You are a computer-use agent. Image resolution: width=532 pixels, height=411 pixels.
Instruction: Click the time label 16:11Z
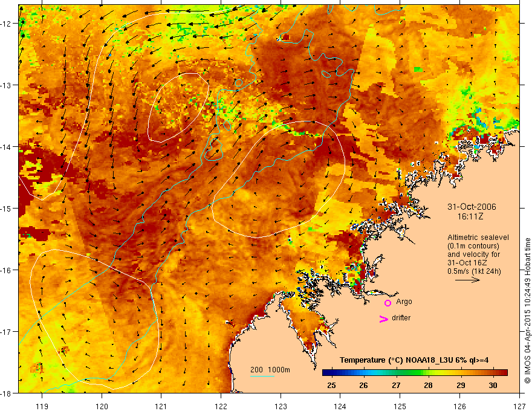[470, 216]
